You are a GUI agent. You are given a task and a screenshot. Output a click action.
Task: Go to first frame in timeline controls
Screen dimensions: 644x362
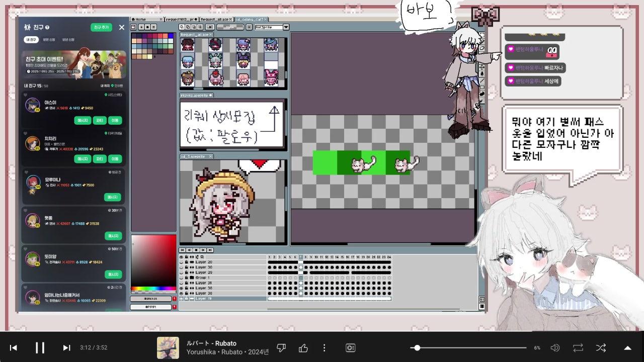[x=183, y=250]
